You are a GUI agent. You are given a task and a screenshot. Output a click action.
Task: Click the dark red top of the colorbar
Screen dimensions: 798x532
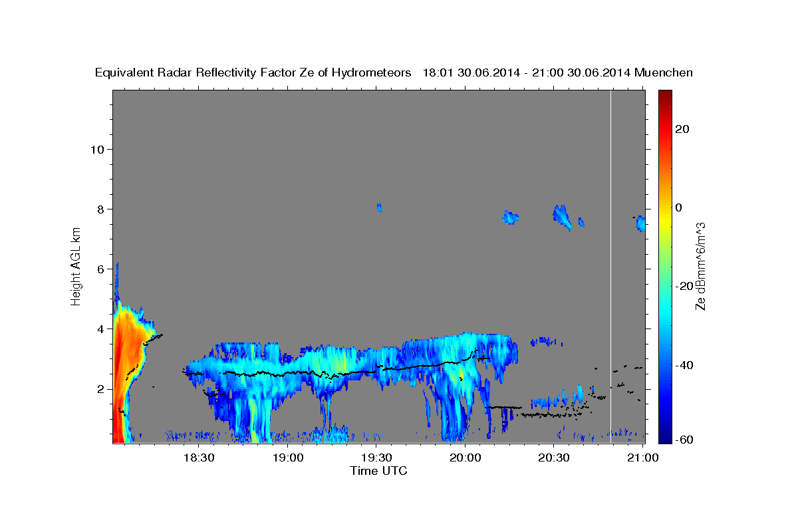click(x=664, y=96)
